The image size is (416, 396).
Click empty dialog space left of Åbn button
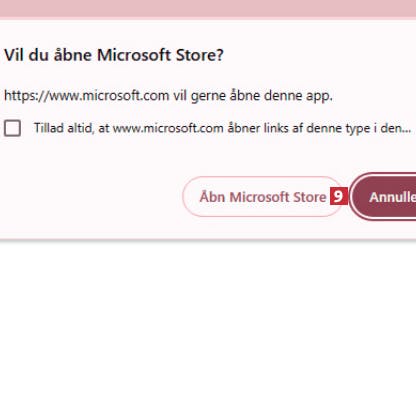[x=90, y=197]
